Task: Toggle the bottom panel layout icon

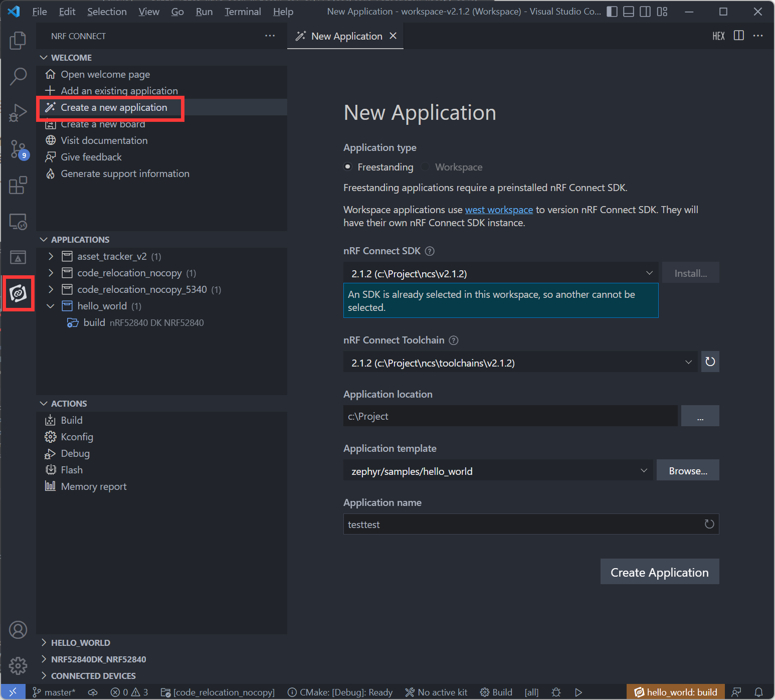Action: pyautogui.click(x=629, y=12)
